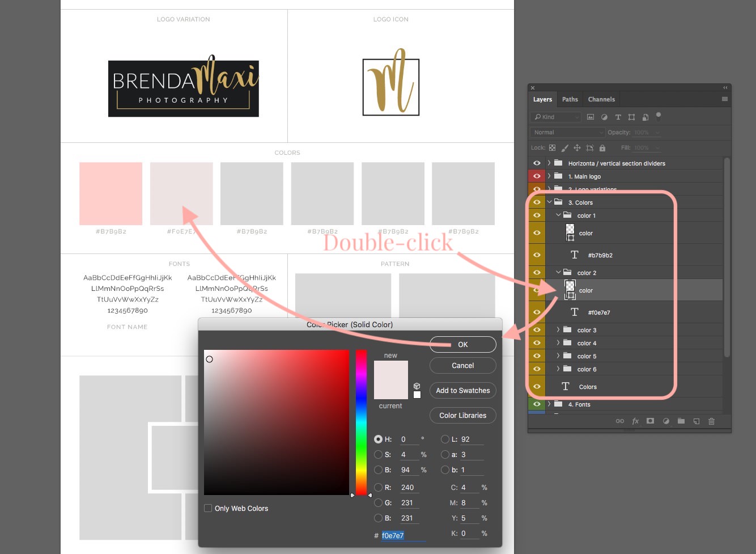Expand the color 6 group

pyautogui.click(x=558, y=369)
